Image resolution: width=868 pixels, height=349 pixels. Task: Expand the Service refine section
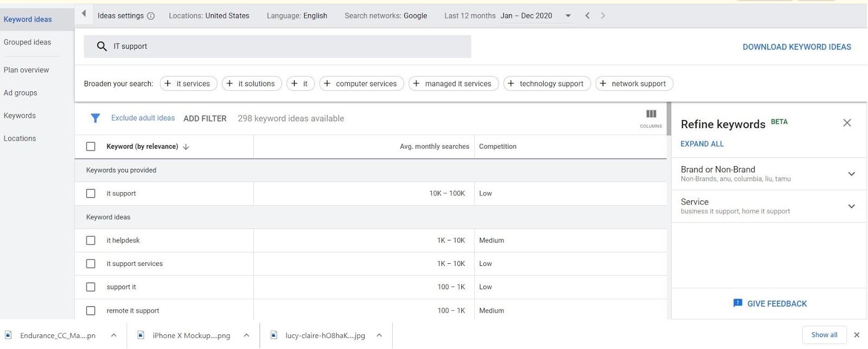pos(851,206)
